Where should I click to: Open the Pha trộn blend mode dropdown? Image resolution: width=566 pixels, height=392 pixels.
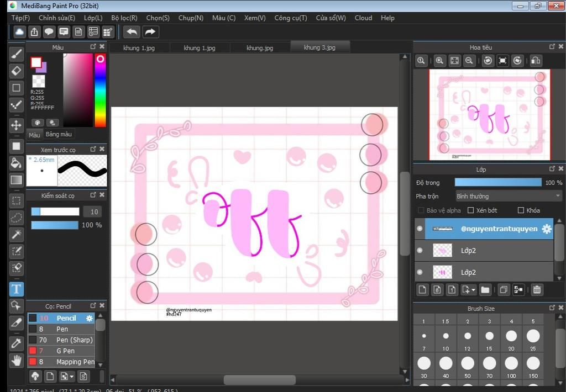point(509,196)
